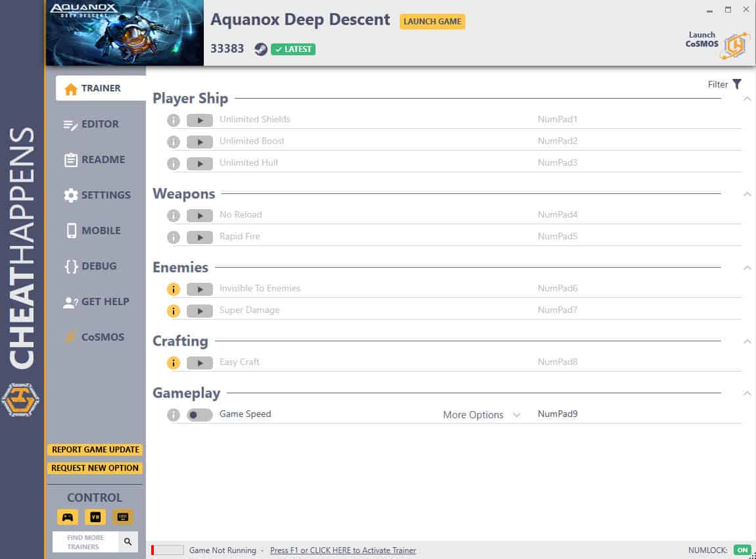Show Super Damage info icon
The image size is (756, 559).
click(174, 311)
